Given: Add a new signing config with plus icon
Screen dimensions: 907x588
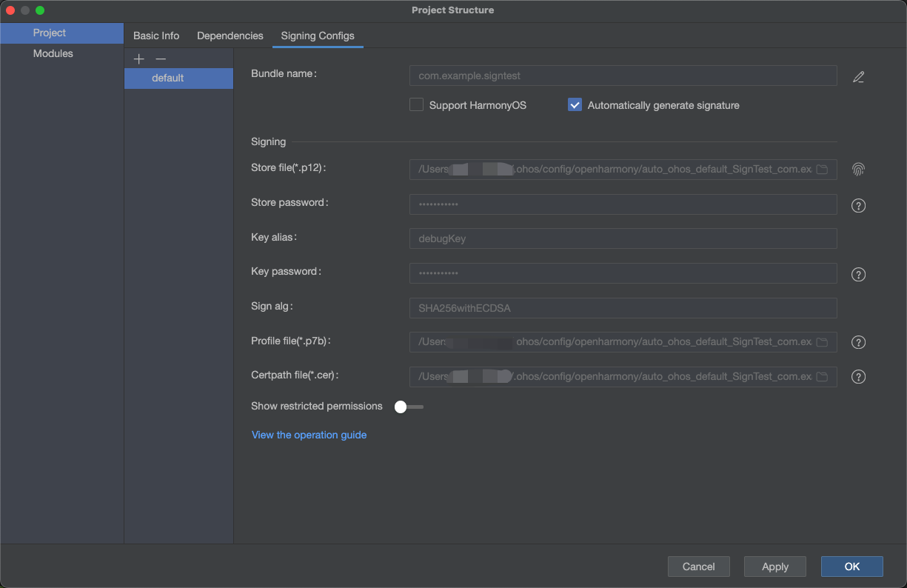Looking at the screenshot, I should tap(138, 59).
